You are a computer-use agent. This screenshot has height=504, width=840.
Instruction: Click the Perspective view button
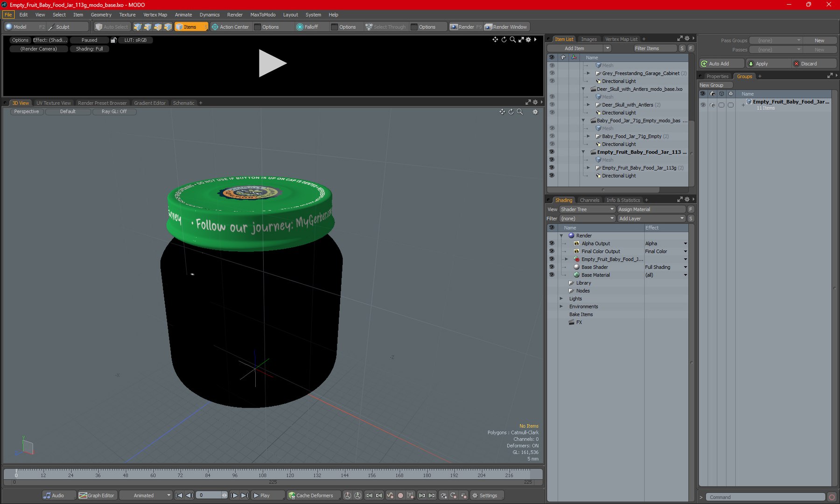pyautogui.click(x=27, y=112)
